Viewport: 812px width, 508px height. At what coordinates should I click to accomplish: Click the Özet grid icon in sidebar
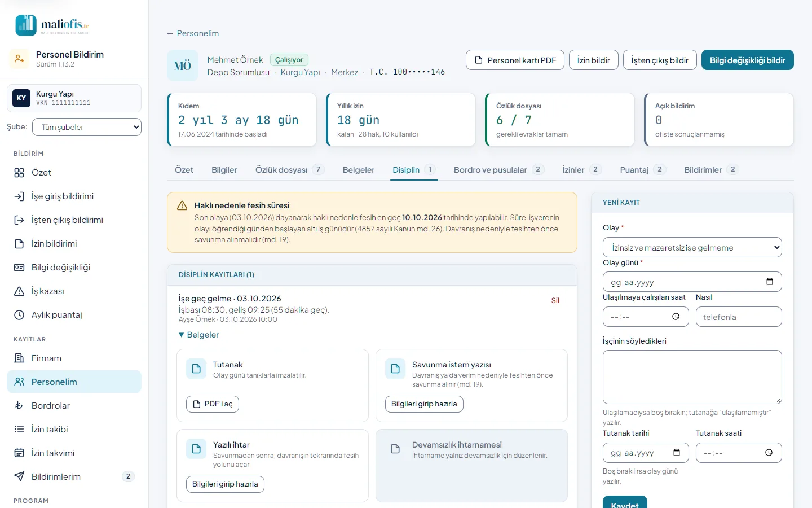click(19, 173)
